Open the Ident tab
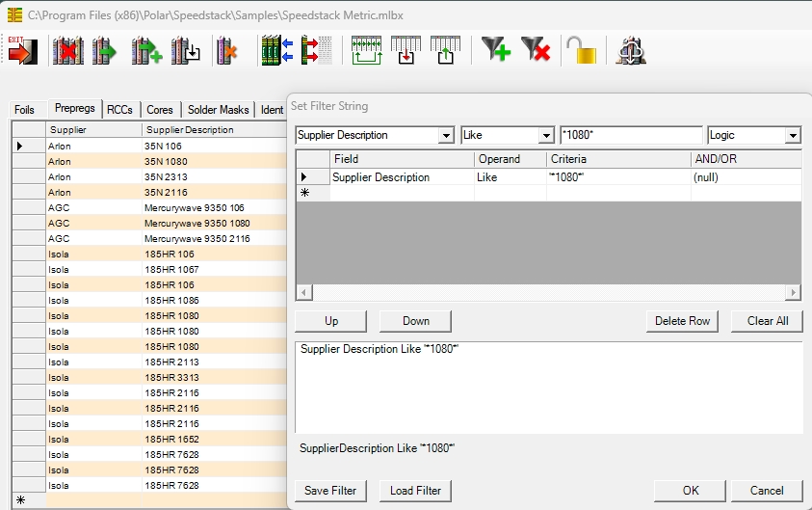This screenshot has width=812, height=510. (x=272, y=110)
